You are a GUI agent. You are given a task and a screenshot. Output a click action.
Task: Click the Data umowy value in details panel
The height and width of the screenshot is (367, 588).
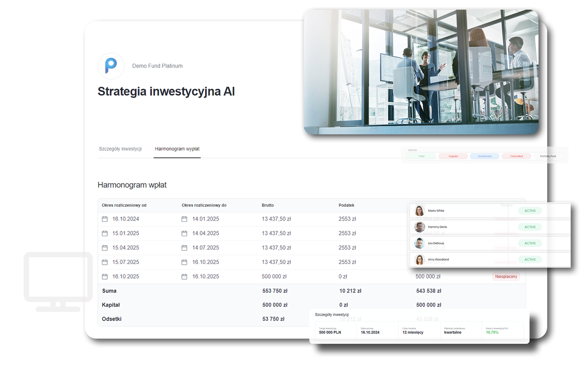pos(370,332)
